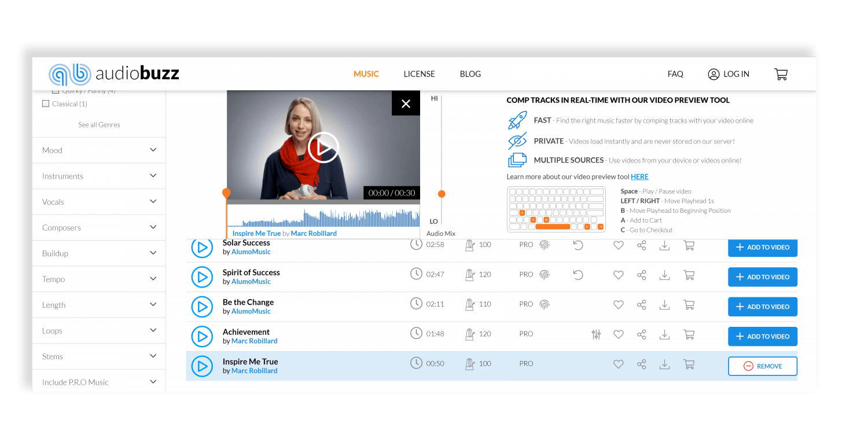Open video preview tool HERE link
The height and width of the screenshot is (446, 868).
(x=639, y=177)
